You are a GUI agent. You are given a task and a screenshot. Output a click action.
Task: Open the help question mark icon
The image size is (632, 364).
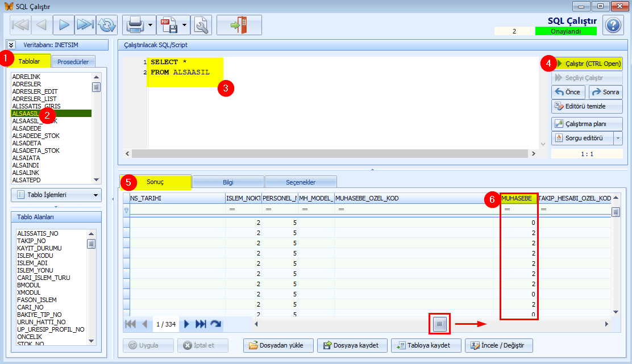613,26
